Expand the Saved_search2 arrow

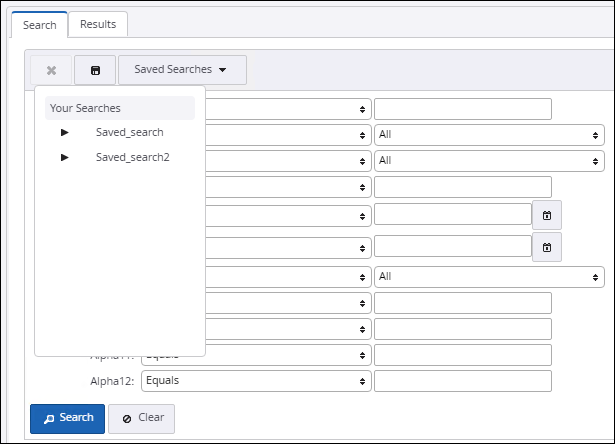[65, 157]
